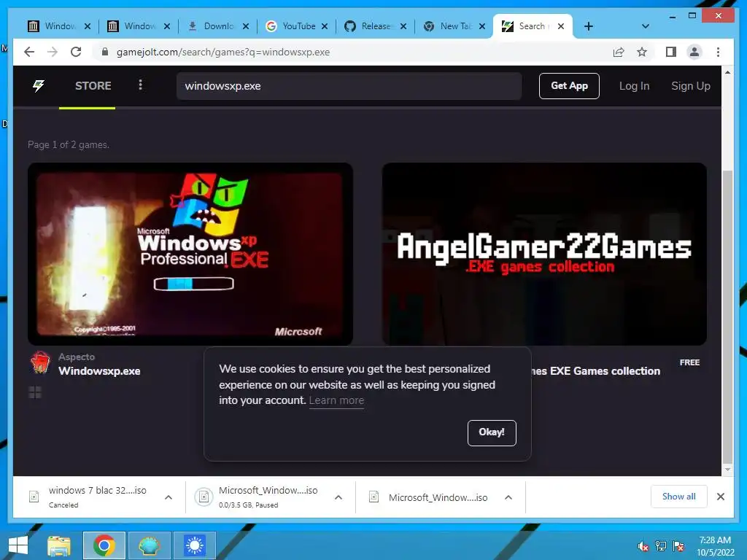Viewport: 747px width, 560px height.
Task: Switch to the first Window tab
Action: (x=59, y=26)
